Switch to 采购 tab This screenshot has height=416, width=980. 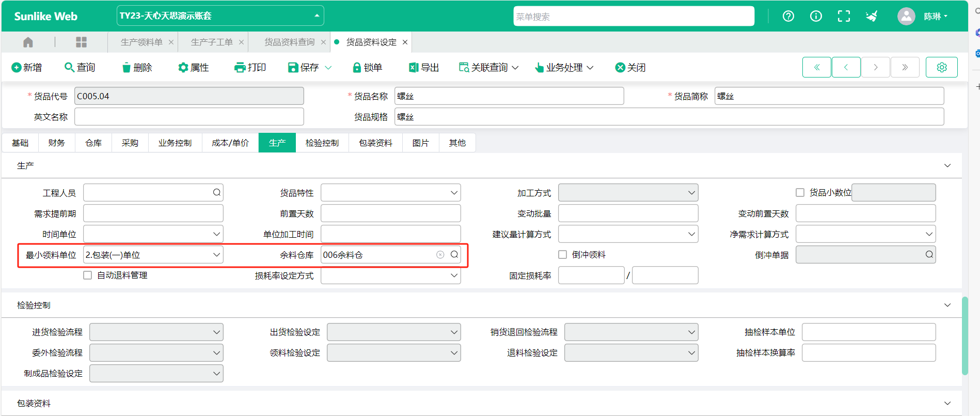[x=130, y=143]
